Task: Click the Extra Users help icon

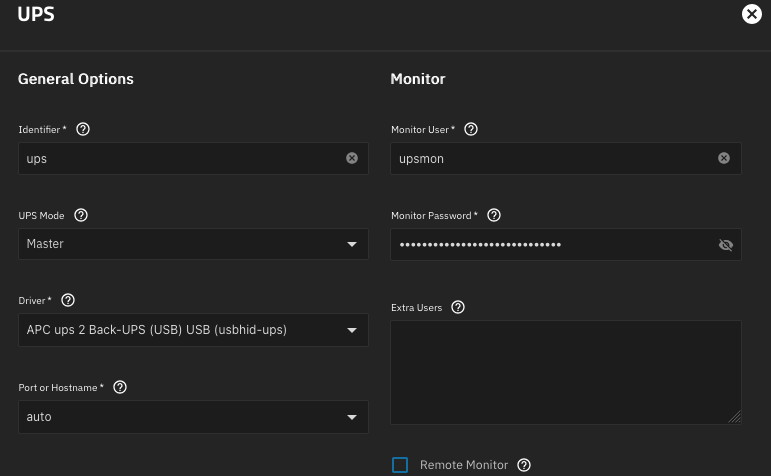Action: coord(458,307)
